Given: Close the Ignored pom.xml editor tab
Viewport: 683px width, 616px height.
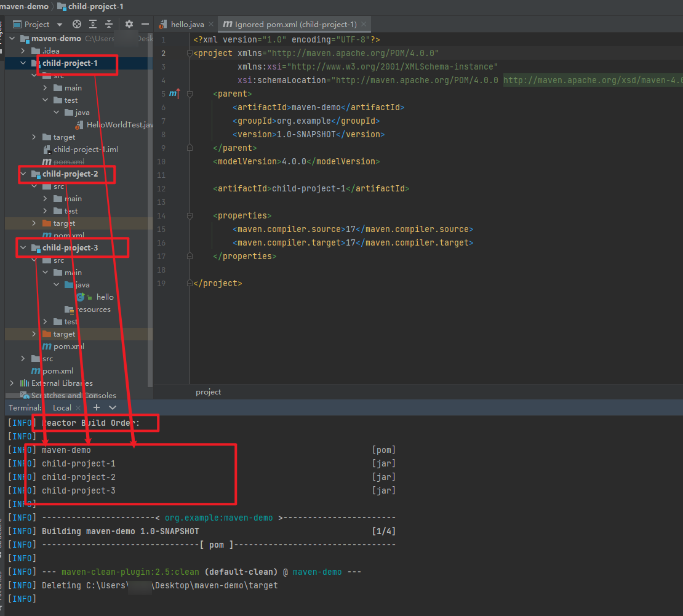Looking at the screenshot, I should 364,25.
